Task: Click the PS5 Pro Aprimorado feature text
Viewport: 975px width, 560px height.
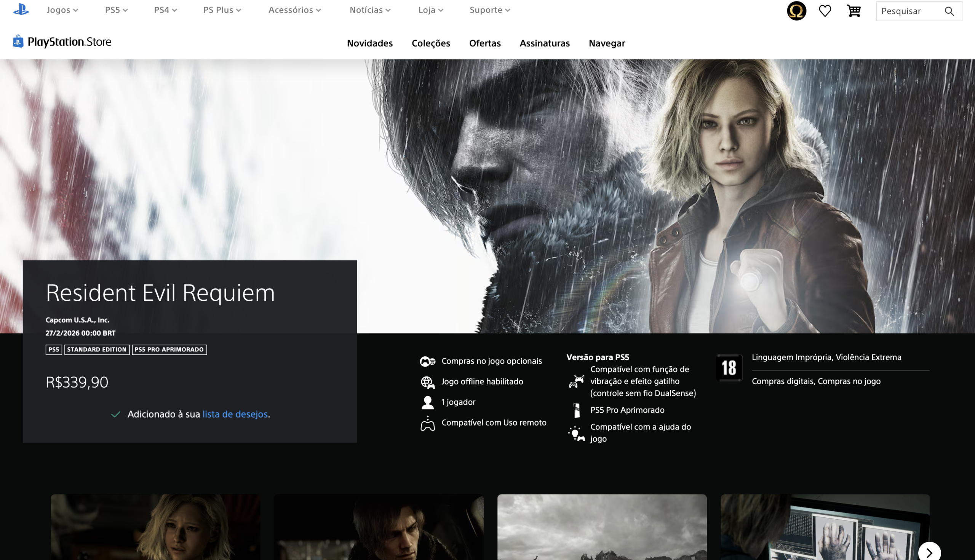Action: pos(627,410)
